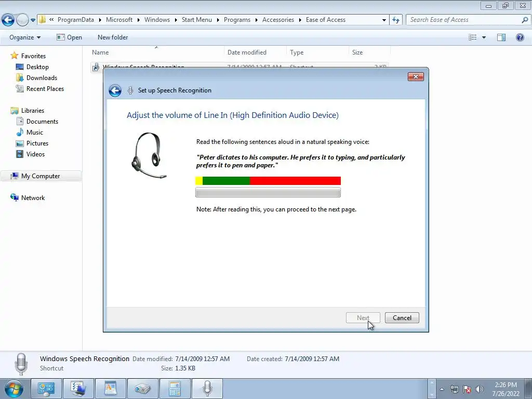Click the network tray icon
The height and width of the screenshot is (399, 532).
click(454, 389)
